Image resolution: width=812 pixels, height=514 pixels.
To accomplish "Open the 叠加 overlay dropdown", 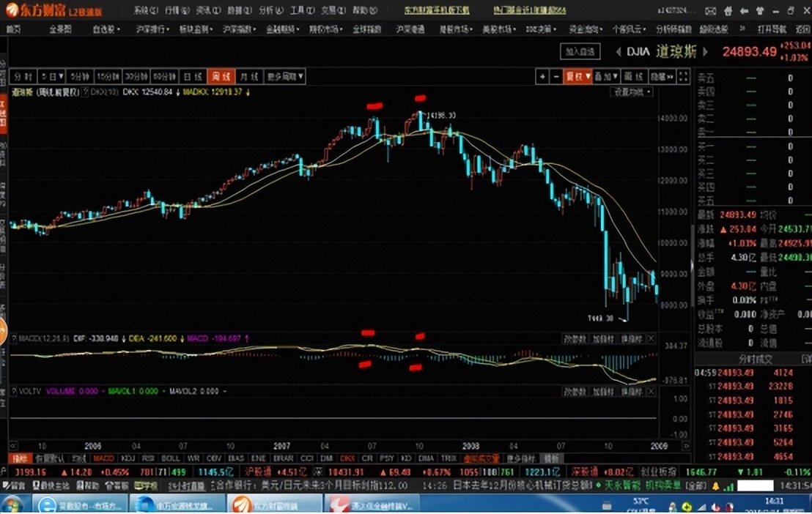I will pos(605,76).
